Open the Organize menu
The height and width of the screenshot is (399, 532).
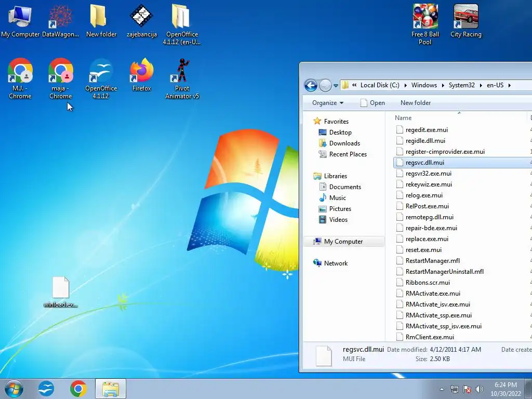tap(328, 103)
